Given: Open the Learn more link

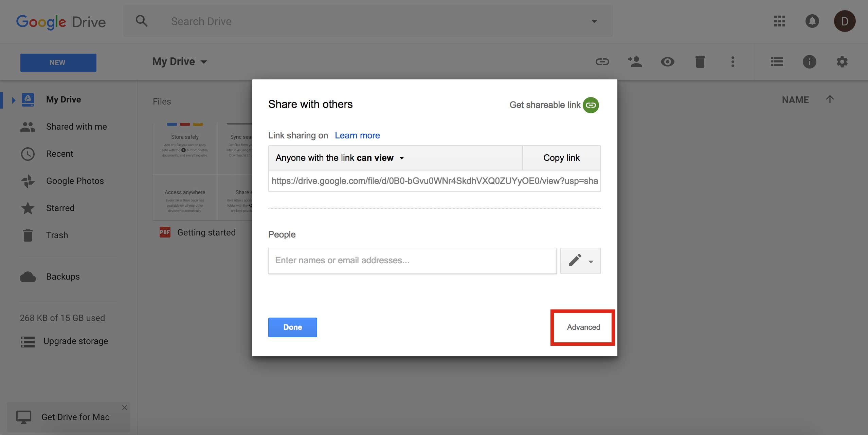Looking at the screenshot, I should [357, 135].
